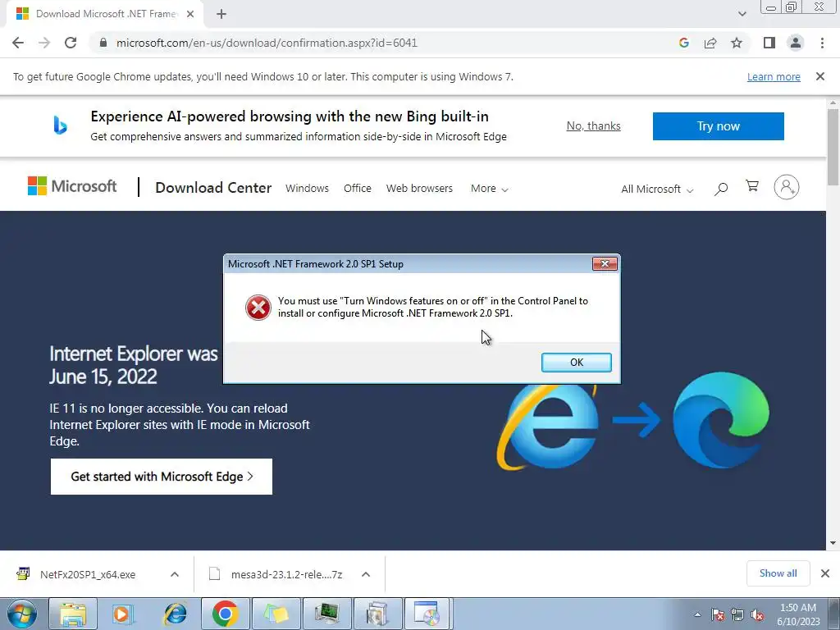
Task: Decline Bing offer with No, thanks
Action: click(x=594, y=126)
